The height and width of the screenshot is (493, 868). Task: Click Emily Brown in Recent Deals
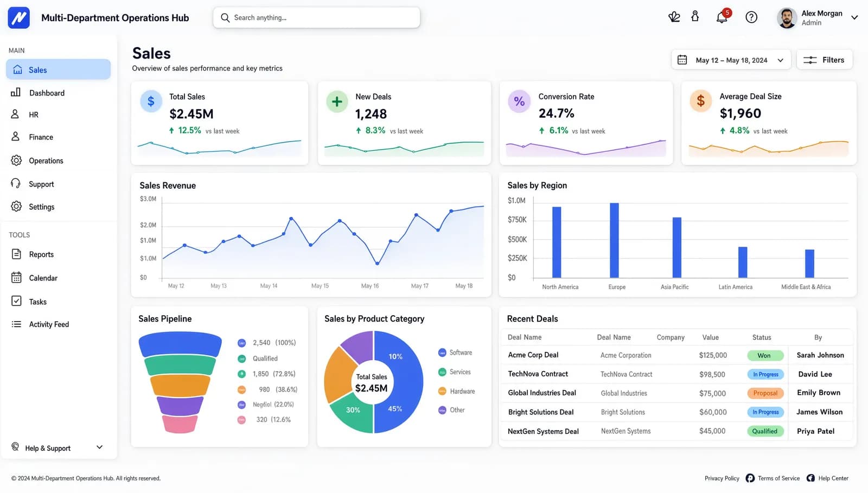tap(819, 393)
